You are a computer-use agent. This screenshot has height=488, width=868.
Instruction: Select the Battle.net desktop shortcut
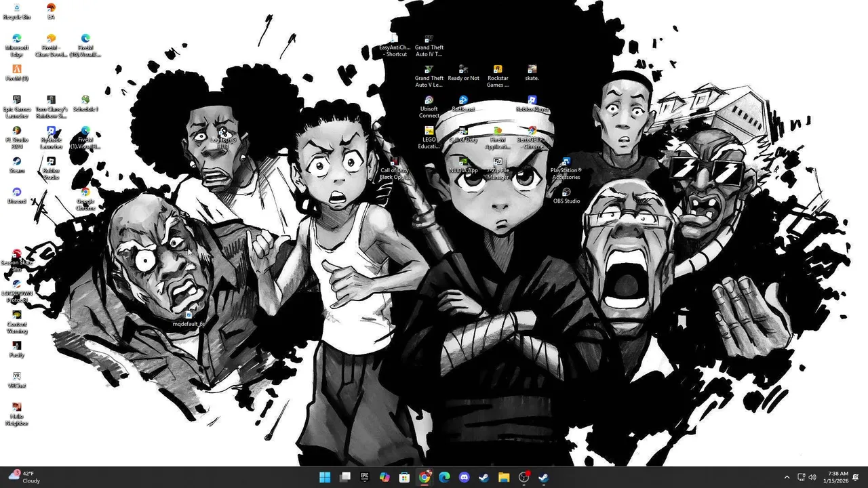[463, 104]
